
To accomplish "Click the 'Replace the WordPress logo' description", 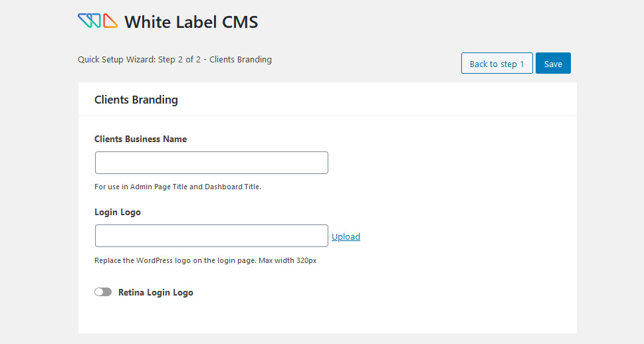I will [205, 260].
